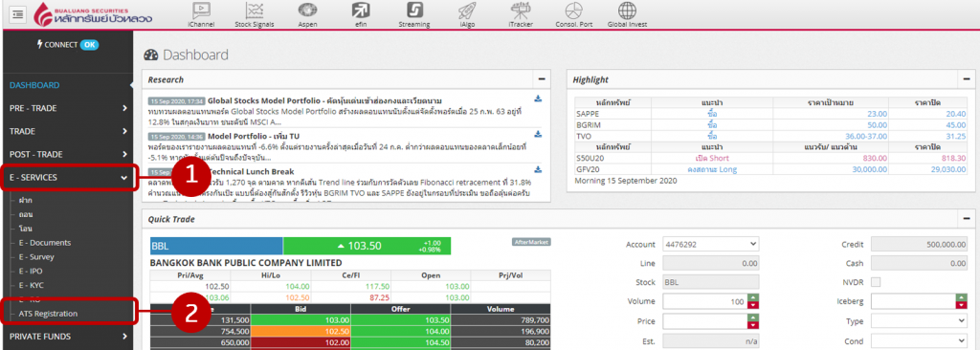Image resolution: width=980 pixels, height=350 pixels.
Task: Click the Stock input field BBL
Action: 711,282
